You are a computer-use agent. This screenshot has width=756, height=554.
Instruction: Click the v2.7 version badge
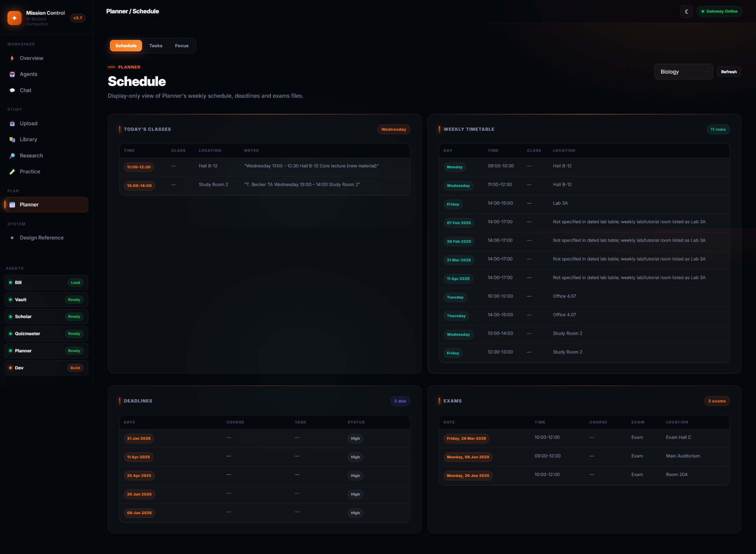coord(78,18)
